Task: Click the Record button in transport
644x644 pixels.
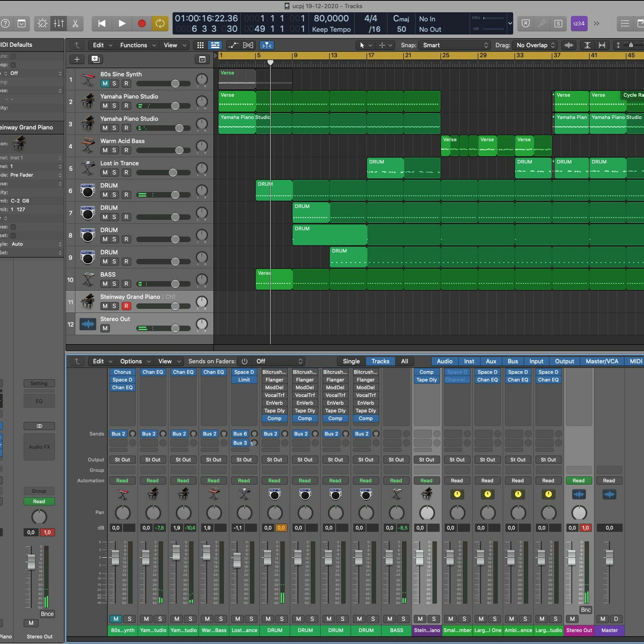Action: (x=142, y=23)
